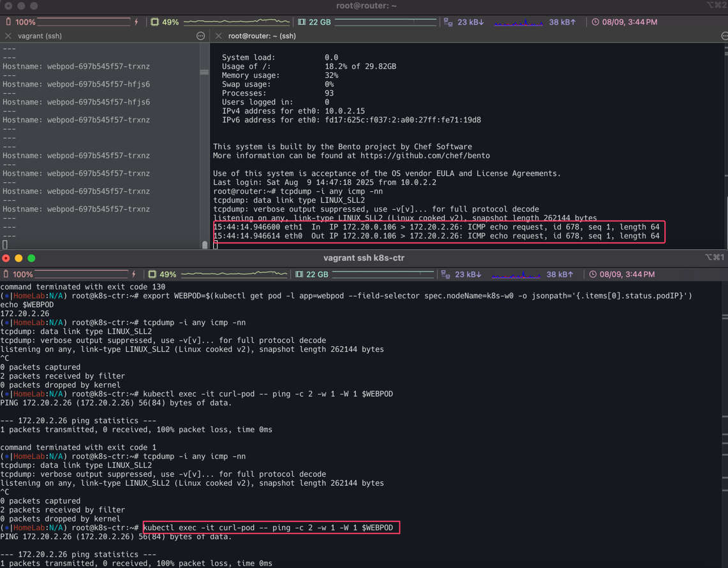Click the memory icon beside 22 GB in the top status bar
The height and width of the screenshot is (568, 728).
(302, 22)
